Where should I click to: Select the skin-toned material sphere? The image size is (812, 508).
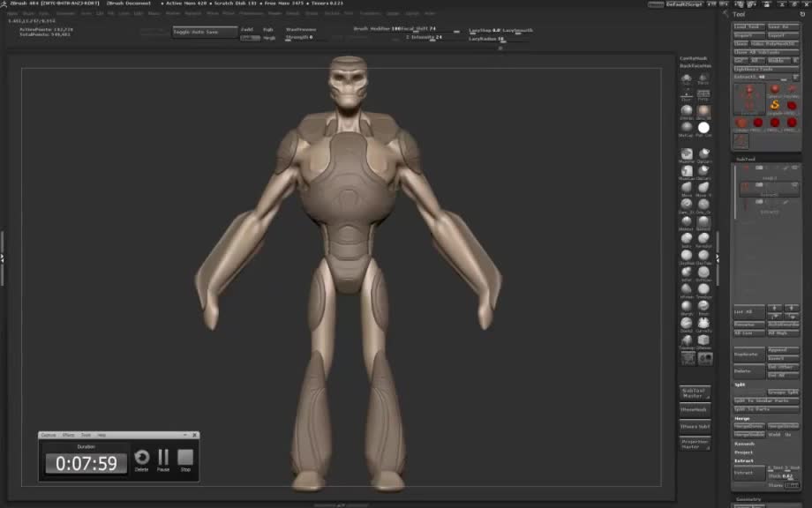703,110
